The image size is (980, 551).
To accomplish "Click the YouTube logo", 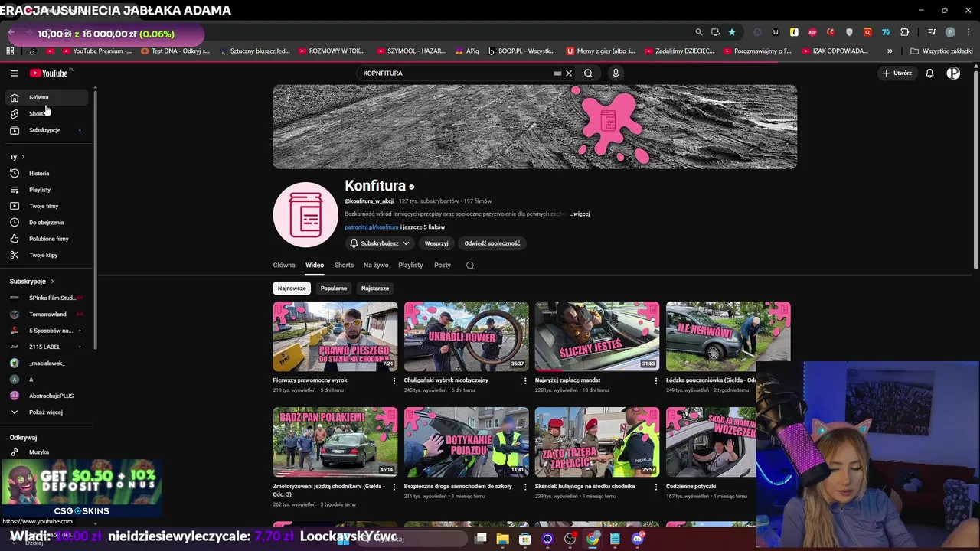I will click(49, 73).
